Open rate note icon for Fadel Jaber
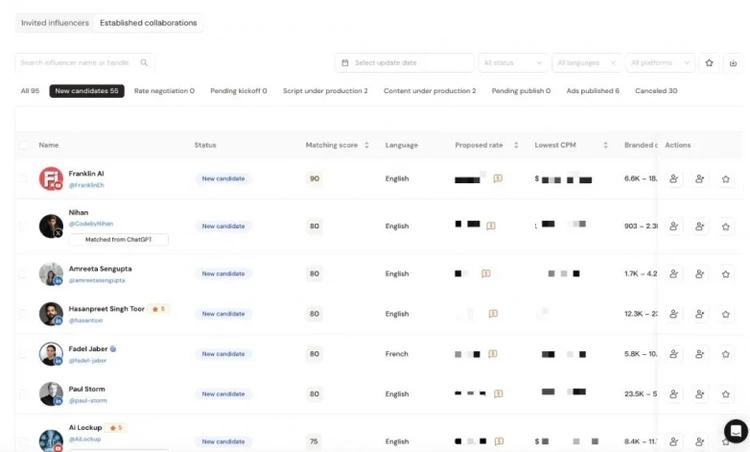The height and width of the screenshot is (452, 750). coord(493,354)
